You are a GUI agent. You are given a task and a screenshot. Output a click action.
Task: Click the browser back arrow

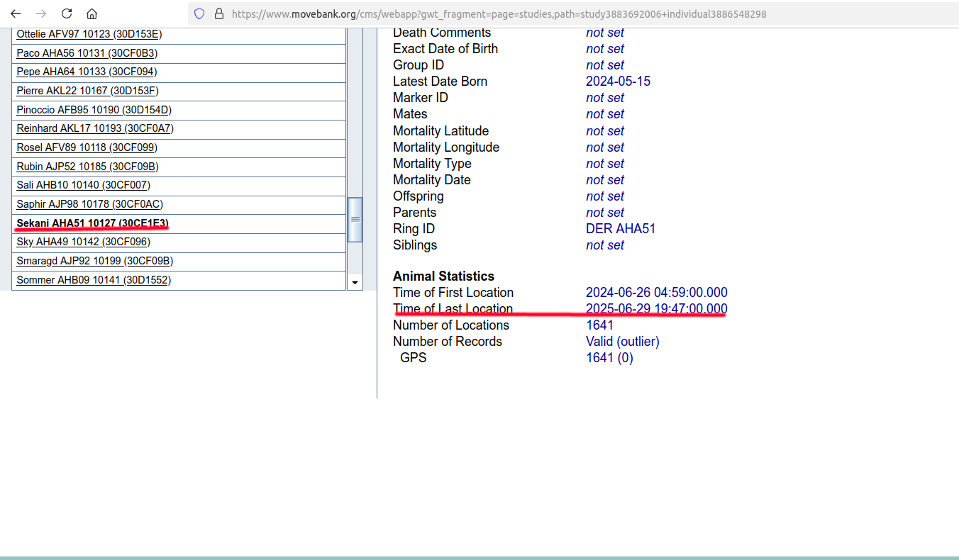coord(16,13)
